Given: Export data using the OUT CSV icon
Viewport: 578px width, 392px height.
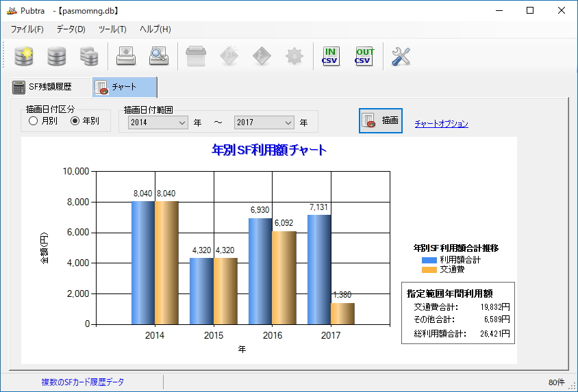Looking at the screenshot, I should [364, 56].
